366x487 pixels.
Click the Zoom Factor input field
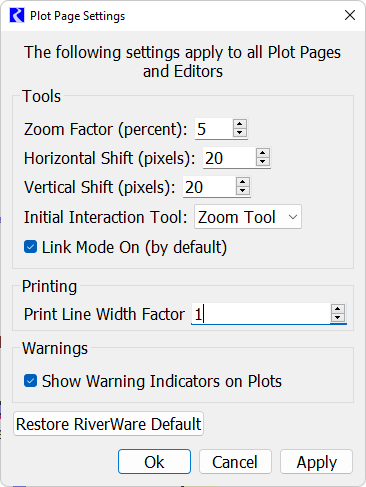214,129
